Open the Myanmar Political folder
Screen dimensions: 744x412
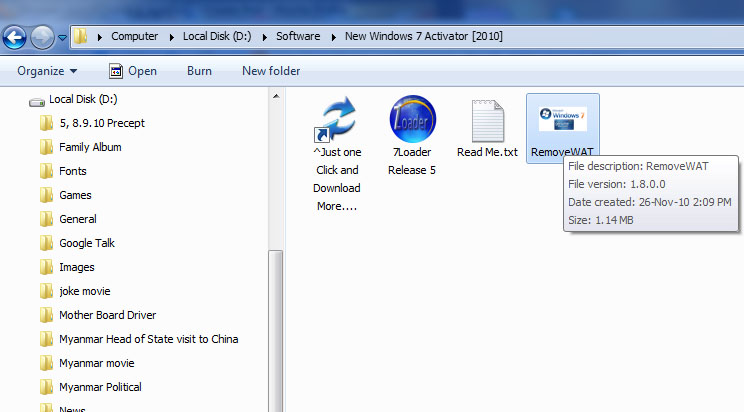pos(100,387)
